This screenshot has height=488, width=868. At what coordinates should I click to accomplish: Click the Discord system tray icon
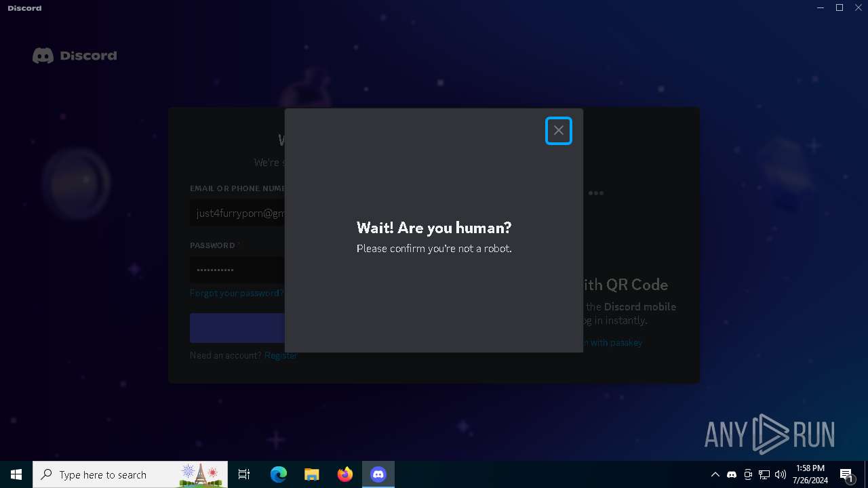click(732, 474)
